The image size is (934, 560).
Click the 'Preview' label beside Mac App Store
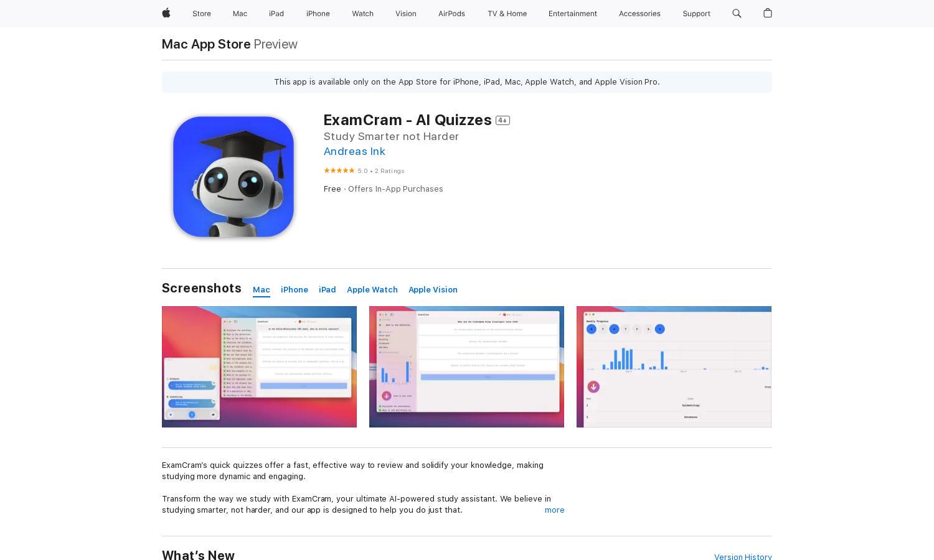(x=276, y=44)
